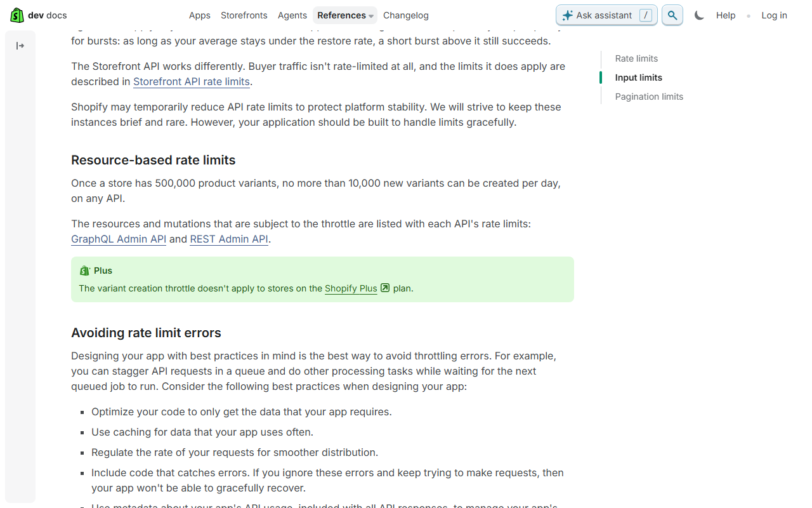Image resolution: width=812 pixels, height=508 pixels.
Task: Expand the sidebar with the arrow icon
Action: click(x=20, y=46)
